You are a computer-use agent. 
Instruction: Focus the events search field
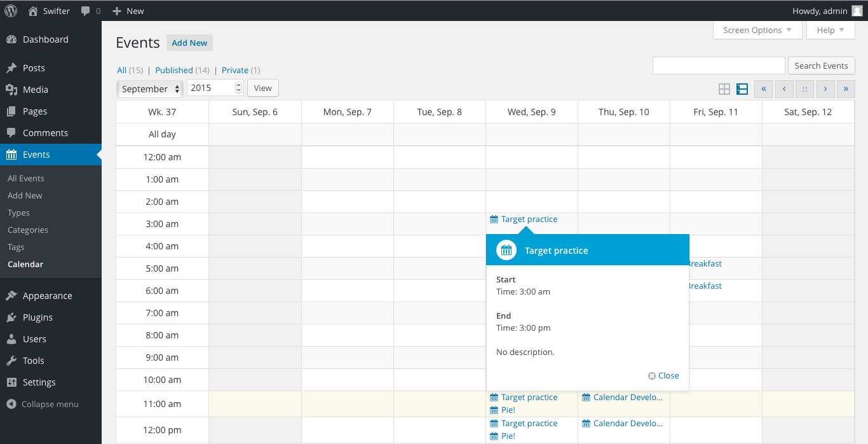[719, 66]
